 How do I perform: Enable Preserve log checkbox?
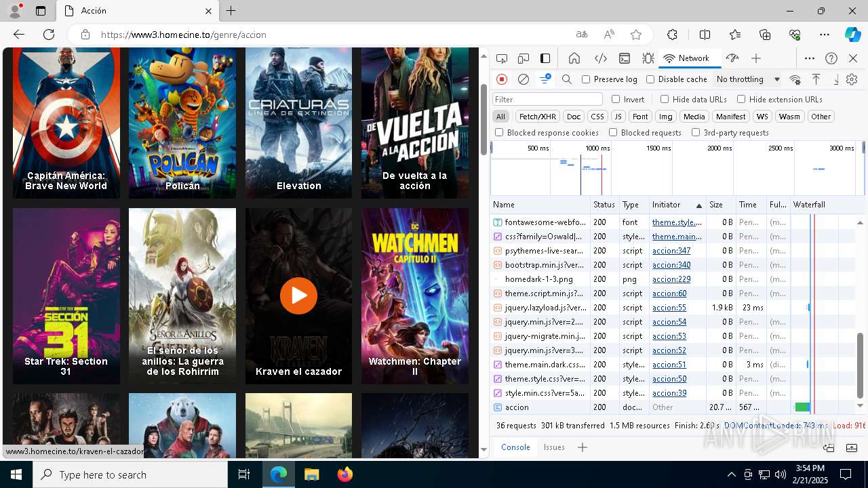(586, 79)
